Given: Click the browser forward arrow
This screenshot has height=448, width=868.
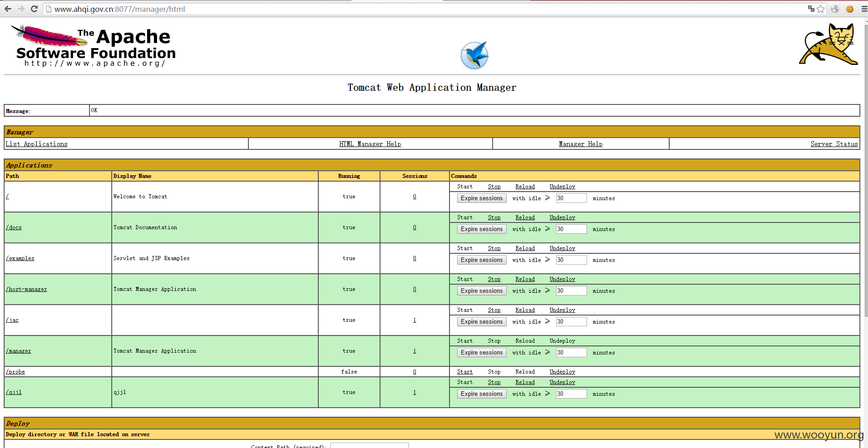Looking at the screenshot, I should [x=21, y=9].
